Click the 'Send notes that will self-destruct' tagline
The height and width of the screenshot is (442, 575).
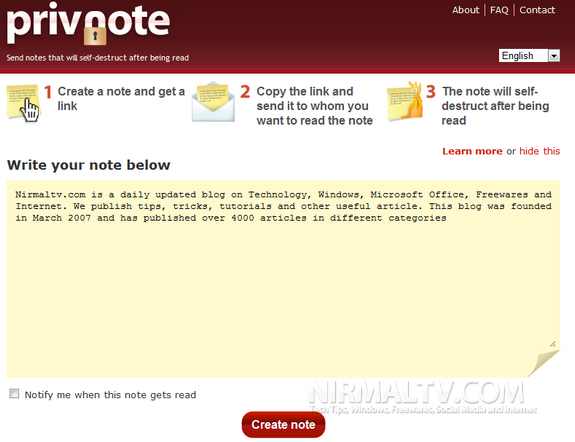click(98, 58)
